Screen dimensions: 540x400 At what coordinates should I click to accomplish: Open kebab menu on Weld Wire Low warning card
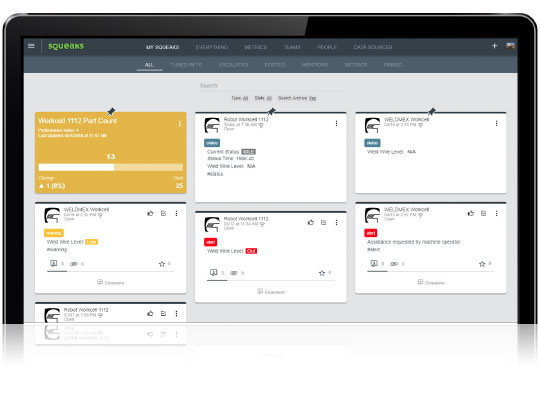(x=176, y=214)
